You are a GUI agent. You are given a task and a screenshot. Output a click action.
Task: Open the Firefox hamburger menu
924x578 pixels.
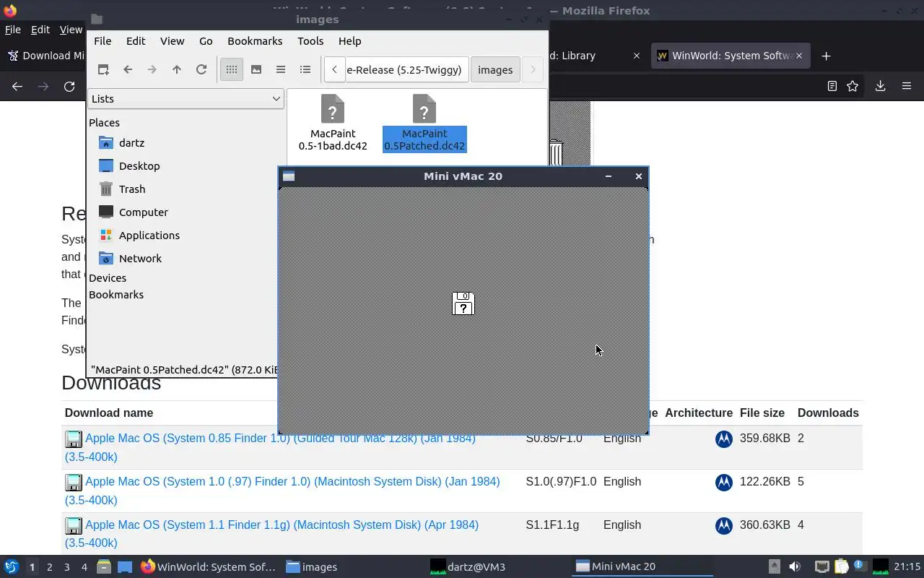[x=907, y=87]
